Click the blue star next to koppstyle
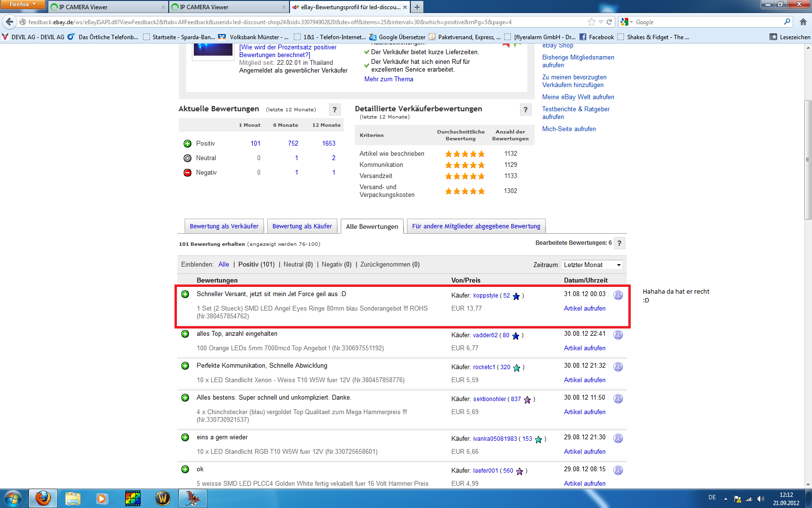This screenshot has width=812, height=508. tap(516, 296)
